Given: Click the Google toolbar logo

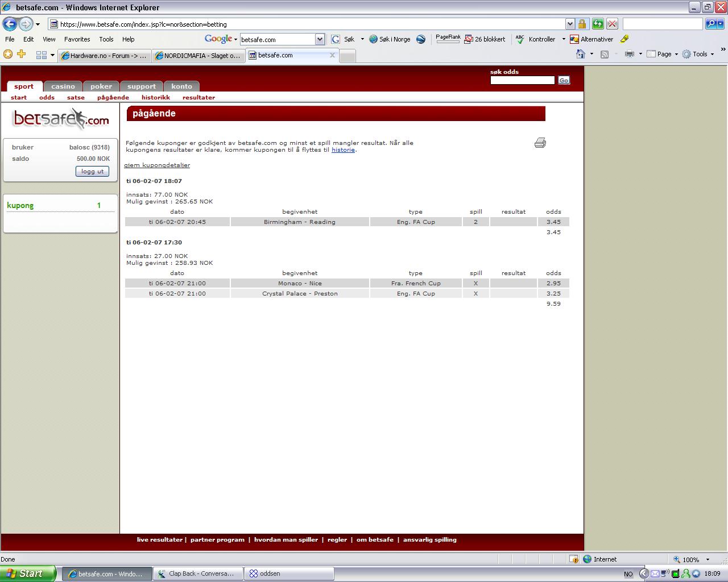Looking at the screenshot, I should tap(218, 39).
